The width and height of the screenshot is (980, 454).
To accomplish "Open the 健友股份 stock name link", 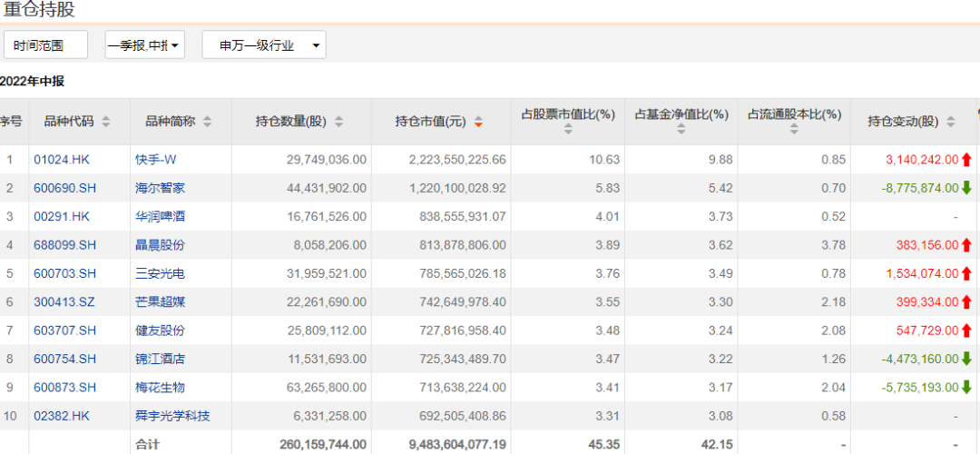I will [160, 331].
